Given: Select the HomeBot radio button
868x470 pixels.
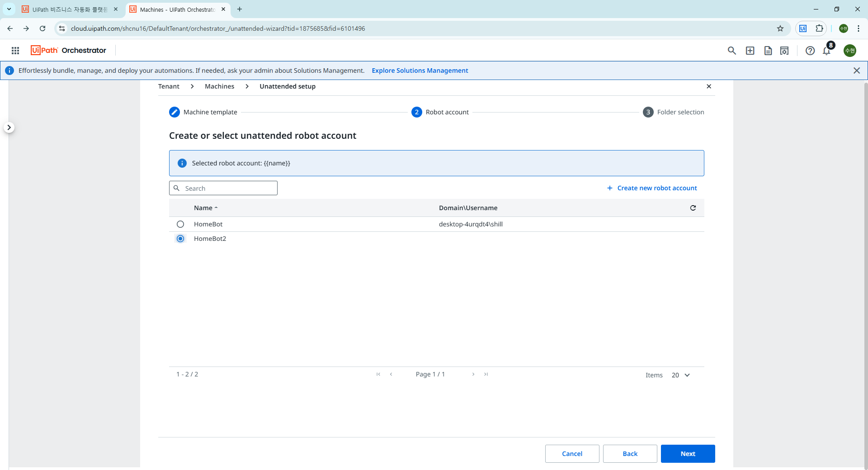Looking at the screenshot, I should [180, 224].
